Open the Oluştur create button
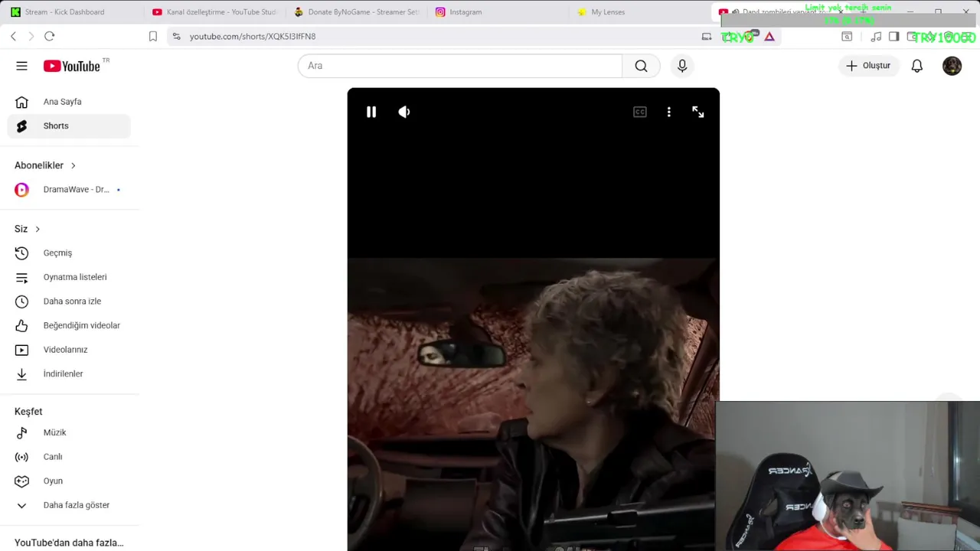Image resolution: width=980 pixels, height=551 pixels. (868, 66)
